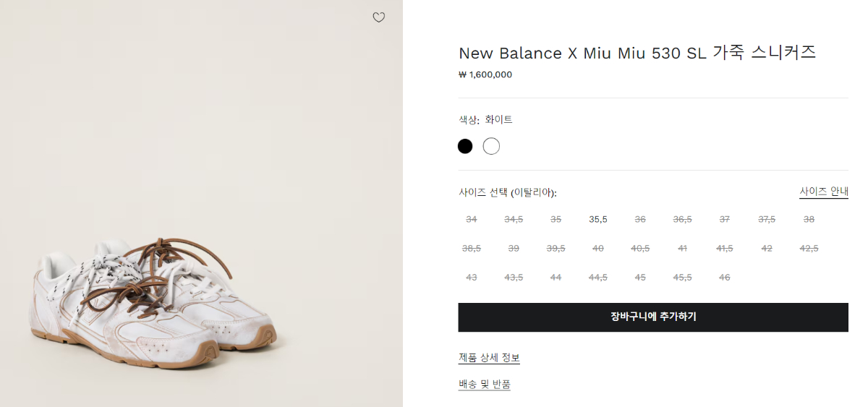The width and height of the screenshot is (868, 407).
Task: Choose size 37
Action: coord(724,219)
